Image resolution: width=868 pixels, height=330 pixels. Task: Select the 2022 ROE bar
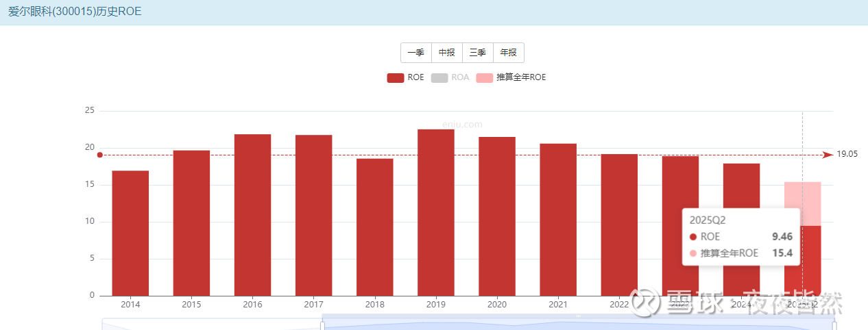(x=619, y=225)
